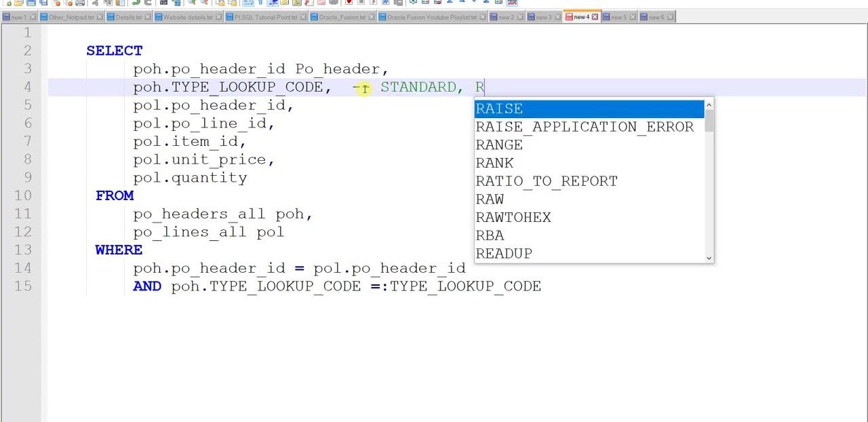Close the Other_Notpad.txt tab
This screenshot has height=422, width=868.
coord(100,17)
